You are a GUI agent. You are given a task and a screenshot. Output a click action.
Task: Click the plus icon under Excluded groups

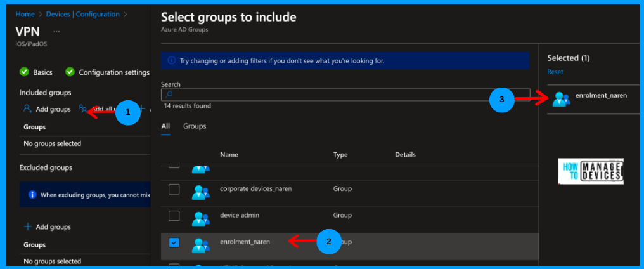27,226
